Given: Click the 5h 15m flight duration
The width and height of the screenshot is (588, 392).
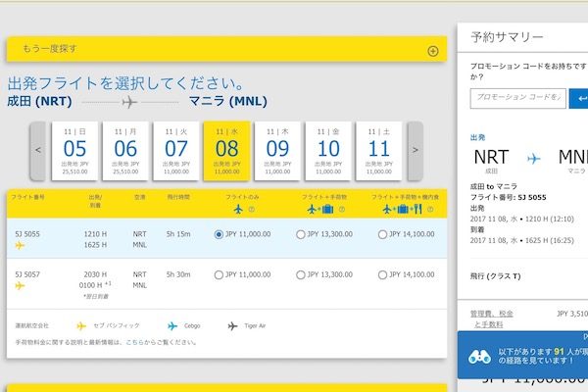Looking at the screenshot, I should (178, 234).
